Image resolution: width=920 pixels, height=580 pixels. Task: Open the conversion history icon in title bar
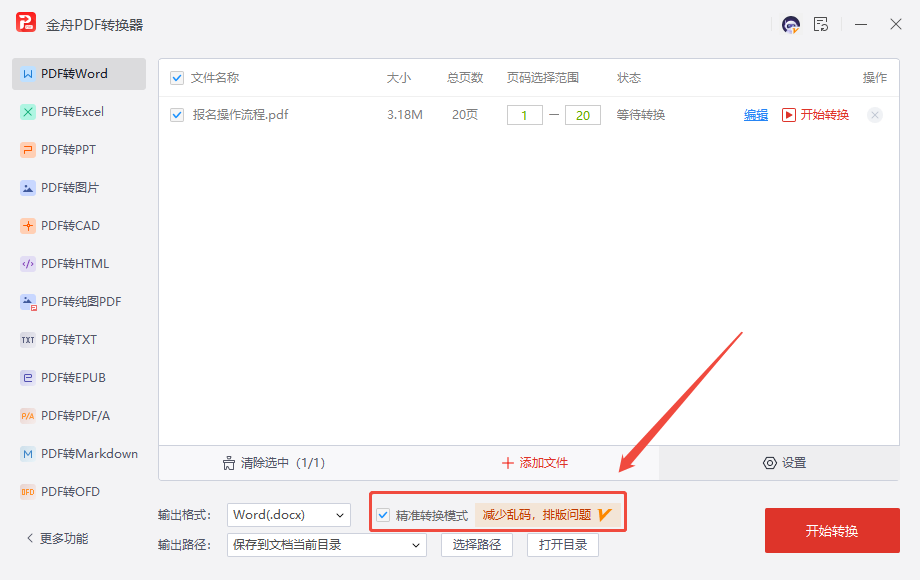821,25
